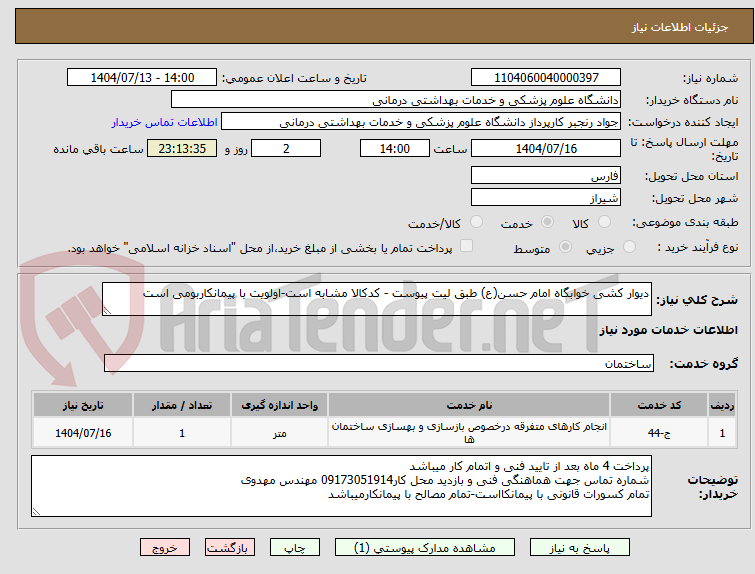
Task: Click the 'طبقه بندی موضوعی:' label
Action: (x=685, y=222)
